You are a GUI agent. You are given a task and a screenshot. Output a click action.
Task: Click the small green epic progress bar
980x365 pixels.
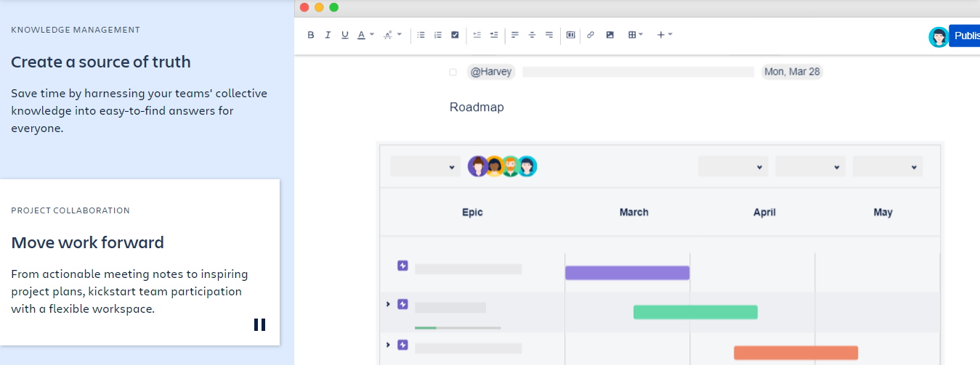point(426,328)
